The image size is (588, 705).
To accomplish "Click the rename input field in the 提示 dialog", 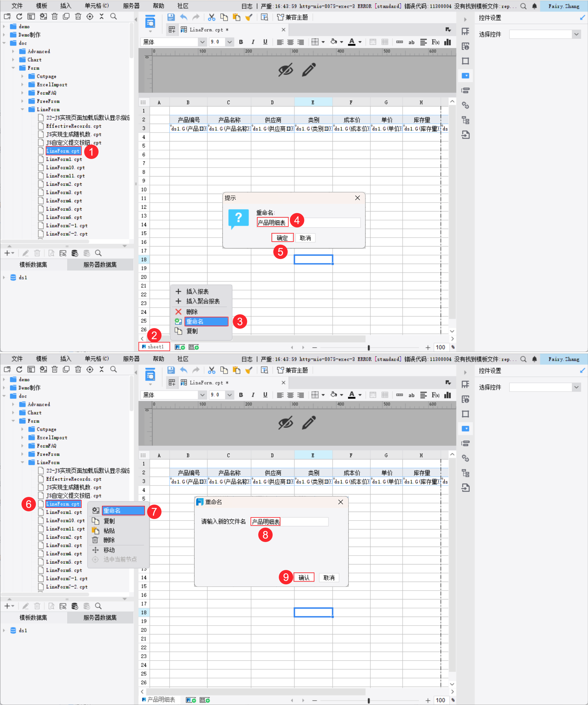I will [309, 222].
